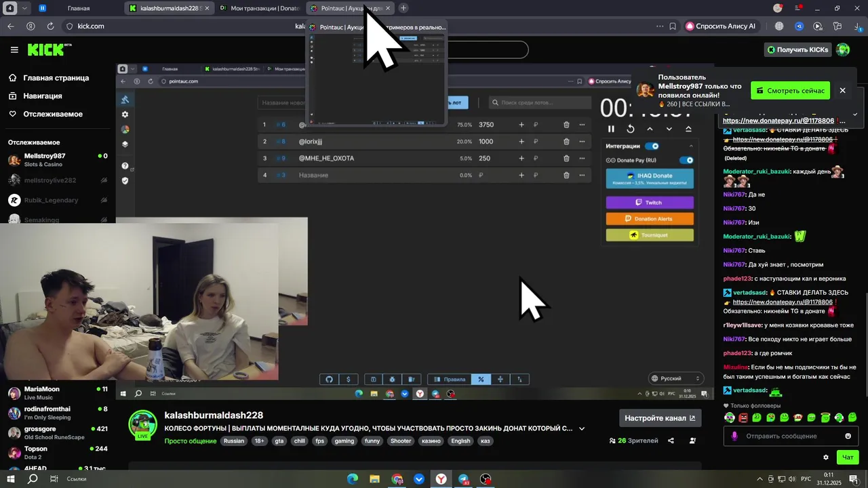Viewport: 868px width, 488px height.
Task: Open Отслеживаемое in Kick sidebar
Action: [x=52, y=114]
